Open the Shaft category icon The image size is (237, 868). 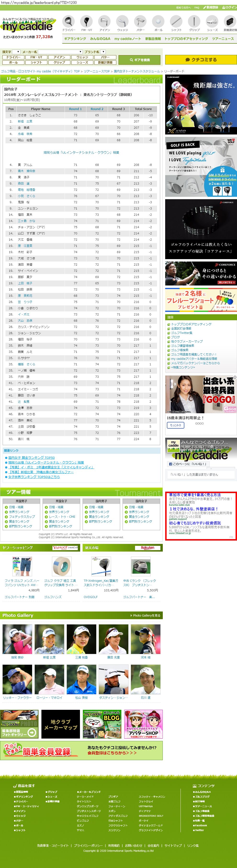[x=176, y=22]
